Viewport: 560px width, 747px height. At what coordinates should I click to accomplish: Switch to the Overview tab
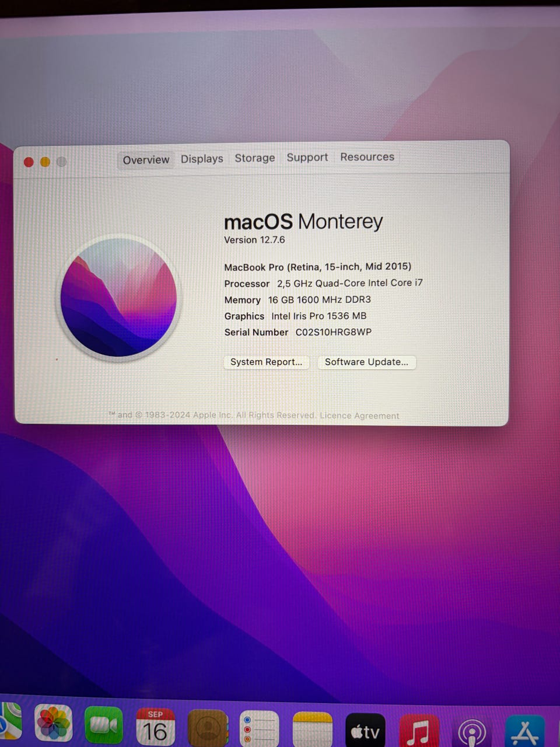[146, 160]
